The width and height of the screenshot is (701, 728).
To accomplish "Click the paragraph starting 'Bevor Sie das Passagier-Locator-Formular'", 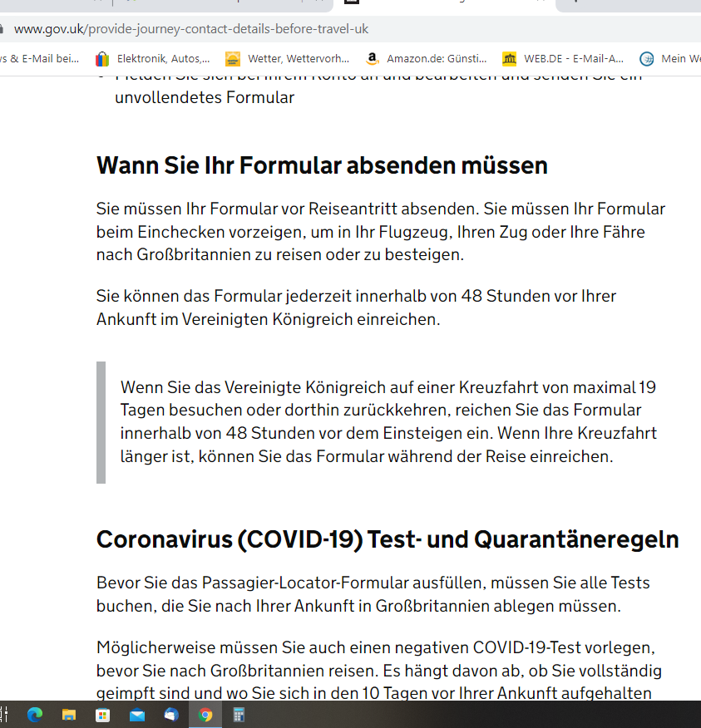I will click(x=373, y=593).
